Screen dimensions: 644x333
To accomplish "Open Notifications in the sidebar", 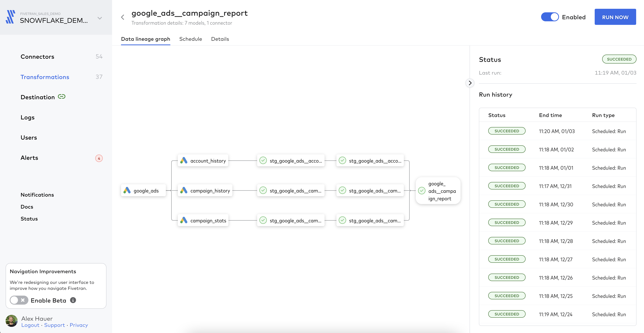I will [x=37, y=195].
